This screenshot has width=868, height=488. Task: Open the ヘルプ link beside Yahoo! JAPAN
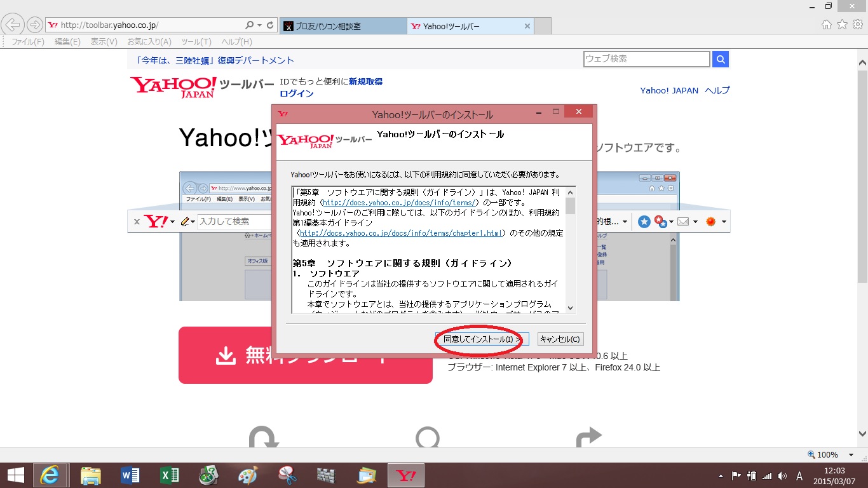(x=717, y=90)
